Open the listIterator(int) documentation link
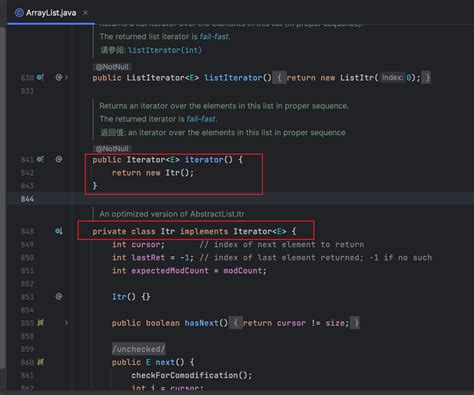Viewport: 474px width, 395px height. [x=165, y=50]
